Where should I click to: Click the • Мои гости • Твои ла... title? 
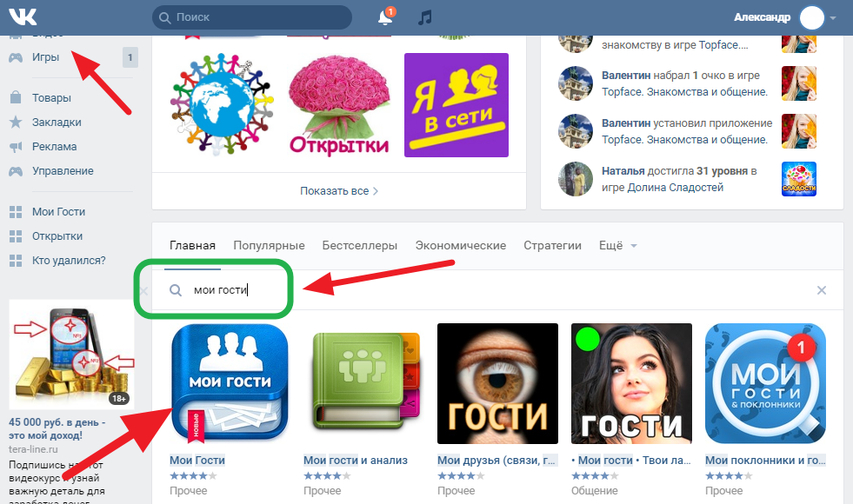pyautogui.click(x=631, y=461)
